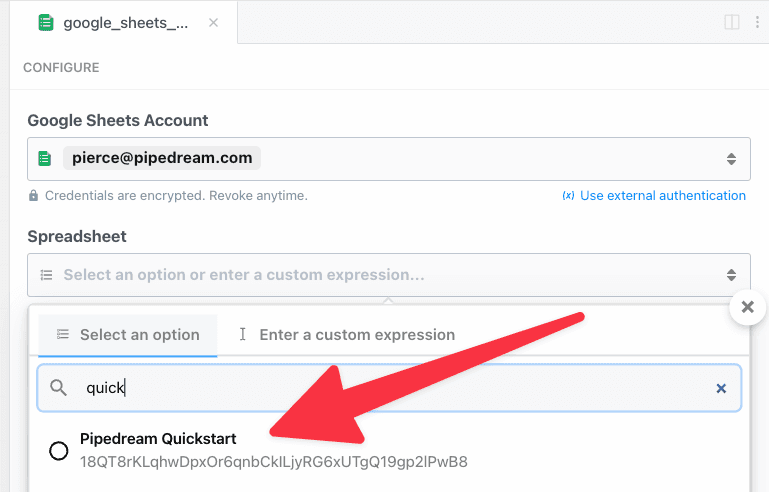Image resolution: width=769 pixels, height=492 pixels.
Task: Click the lock icon beside credentials note
Action: (x=33, y=196)
